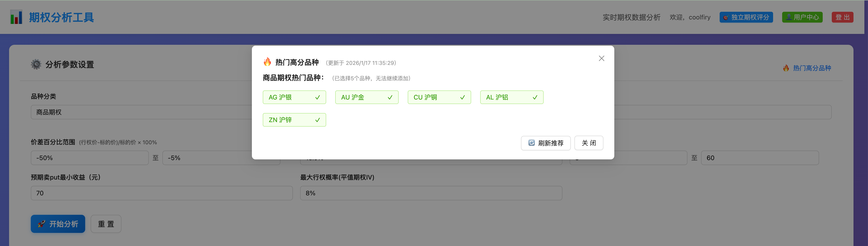This screenshot has height=246, width=868.
Task: Deselect the ZN 沪锌 option
Action: (294, 120)
